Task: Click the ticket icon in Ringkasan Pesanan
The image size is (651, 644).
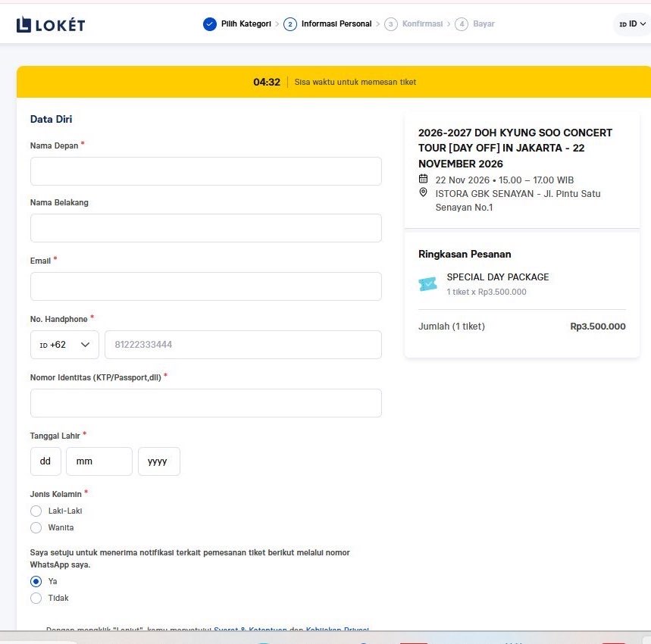Action: pos(427,284)
